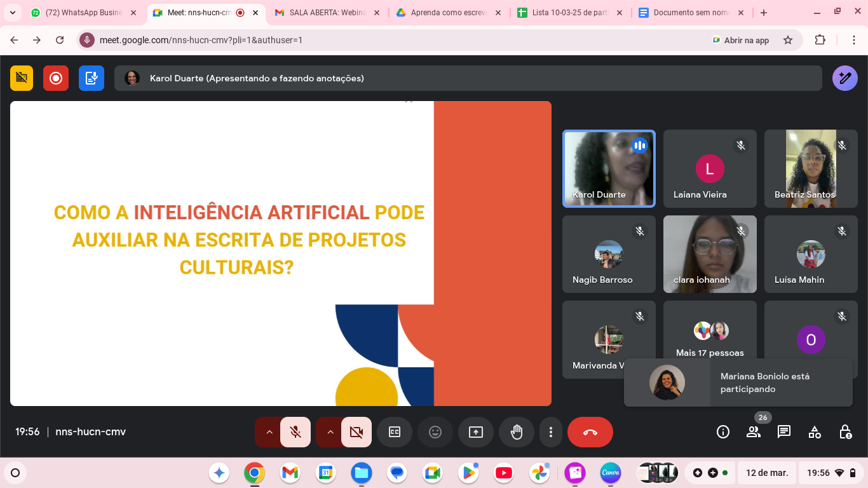This screenshot has width=868, height=488.
Task: Open host controls lock icon
Action: [x=845, y=432]
